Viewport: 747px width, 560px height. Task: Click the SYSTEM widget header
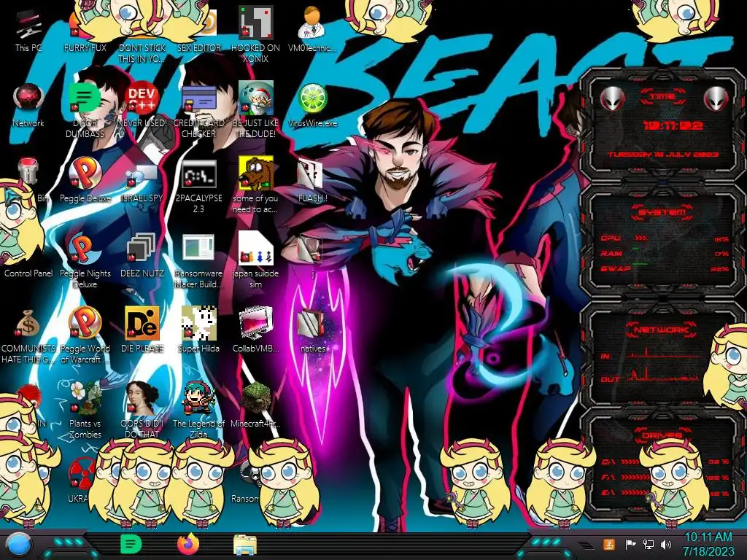point(662,212)
